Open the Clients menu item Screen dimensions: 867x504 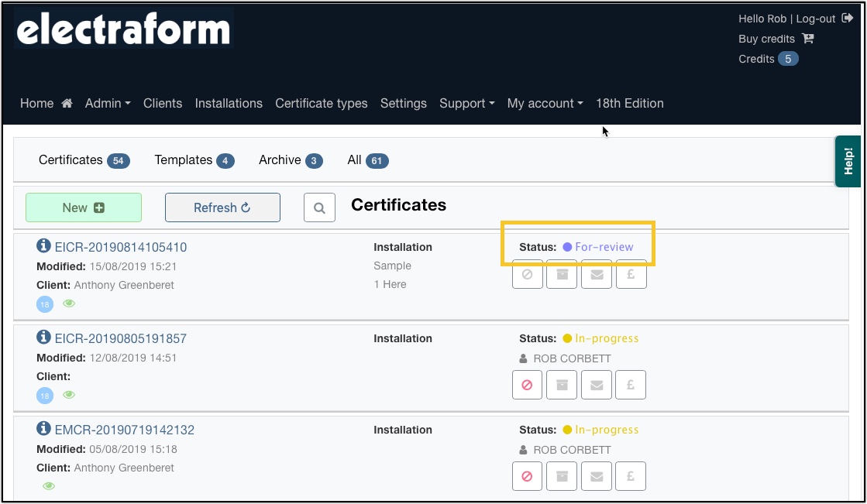163,103
